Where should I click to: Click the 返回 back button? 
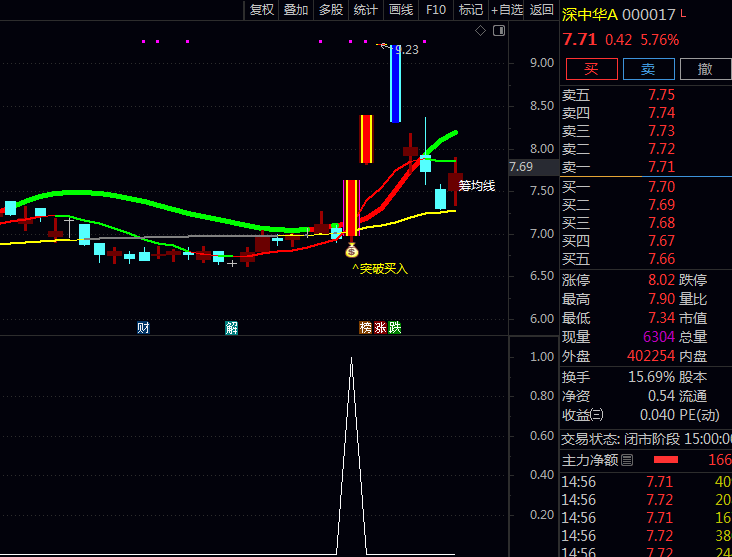(542, 10)
